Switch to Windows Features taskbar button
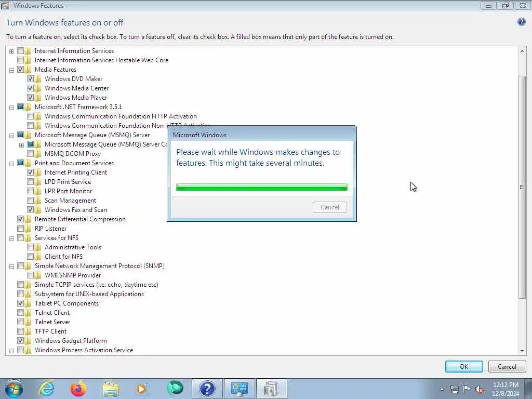Viewport: 532px width, 399px height. [271, 389]
